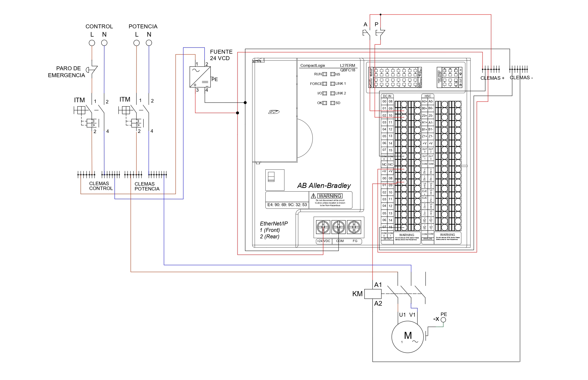
Task: Click the +24 VDC screw terminal
Action: 323,227
